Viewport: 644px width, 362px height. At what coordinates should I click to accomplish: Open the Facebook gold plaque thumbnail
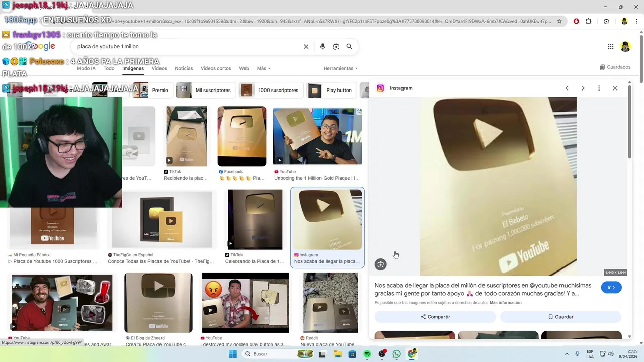[x=242, y=136]
